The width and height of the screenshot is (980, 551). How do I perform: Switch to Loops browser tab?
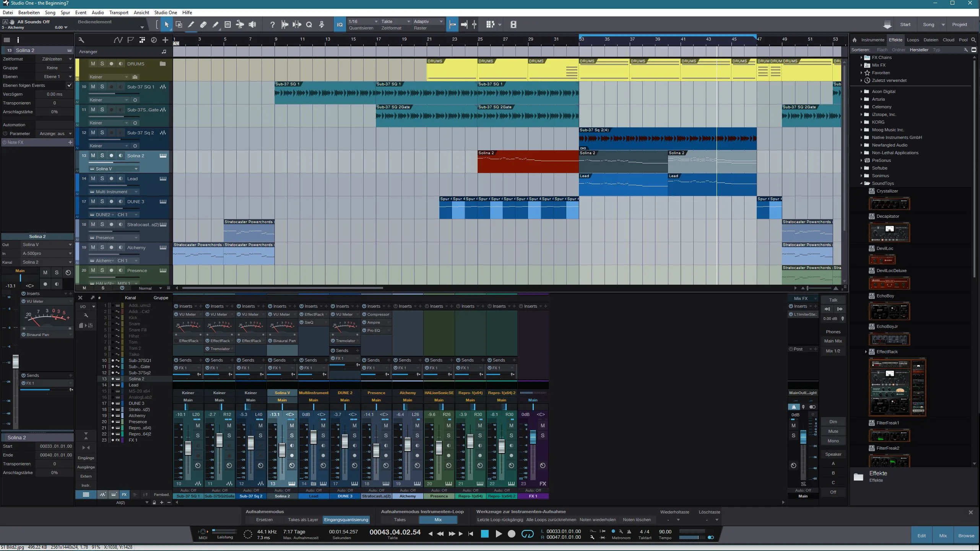click(x=913, y=40)
